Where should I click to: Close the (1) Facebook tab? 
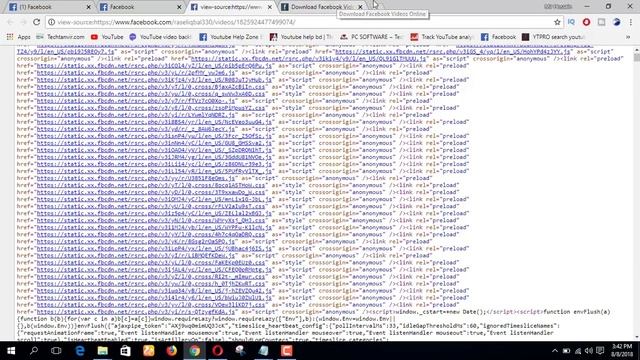89,7
